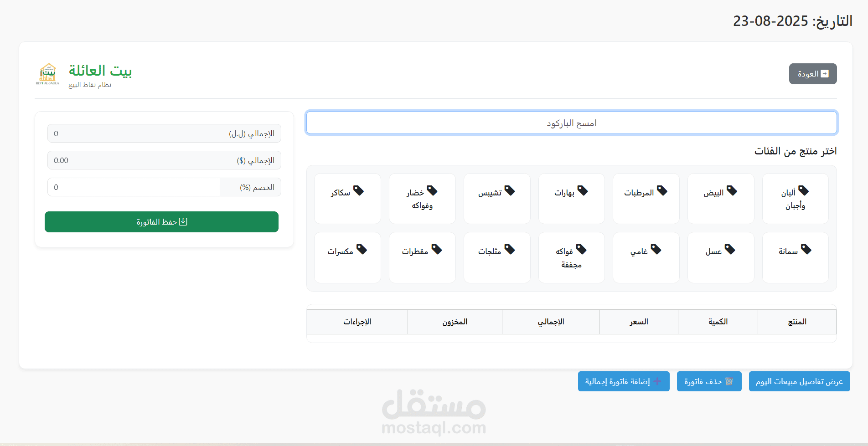Click the plus icon on إضافة فاتورة إجمالية
The height and width of the screenshot is (446, 868).
pos(657,381)
